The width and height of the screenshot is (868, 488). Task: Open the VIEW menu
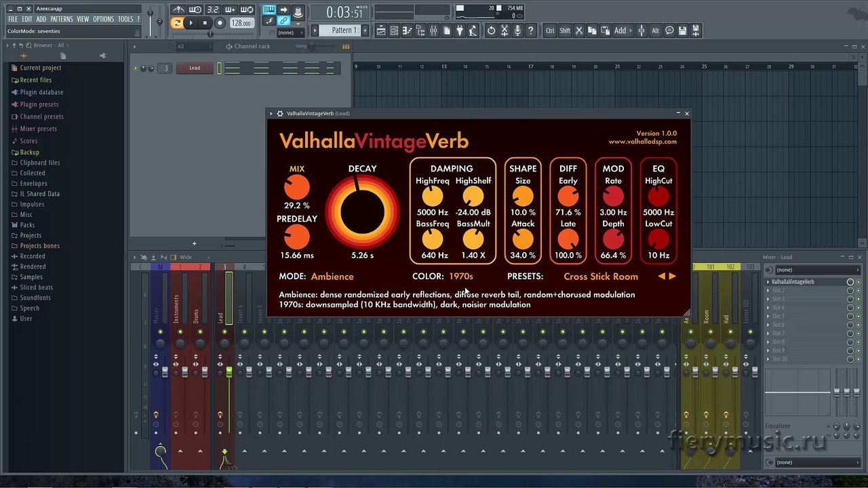pos(83,19)
